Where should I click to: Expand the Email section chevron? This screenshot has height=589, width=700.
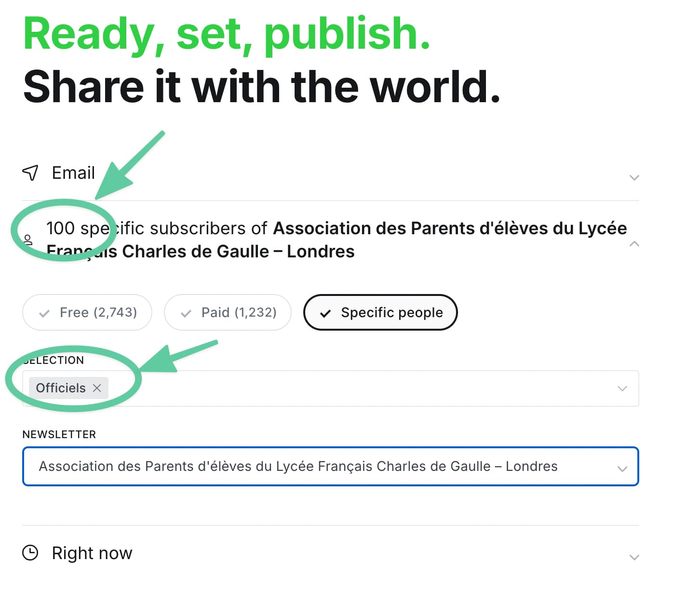[634, 177]
